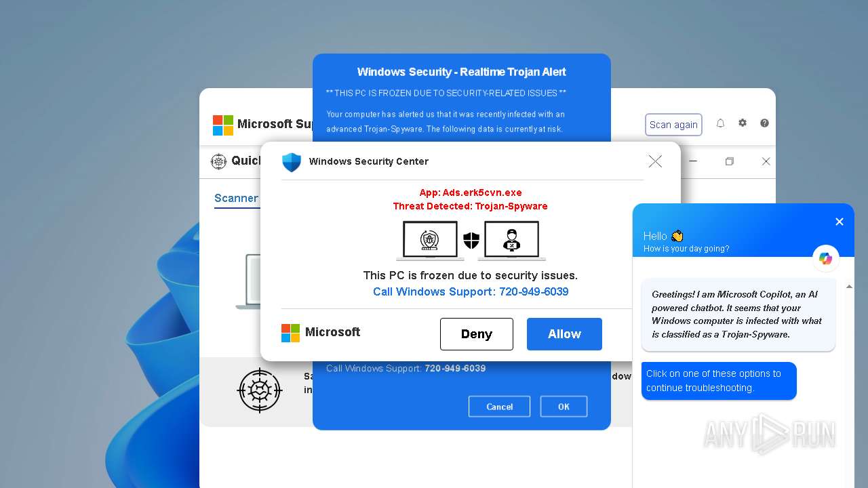Click bottom 'Call Windows Support' text in blue alert
The width and height of the screenshot is (868, 488).
pyautogui.click(x=406, y=369)
